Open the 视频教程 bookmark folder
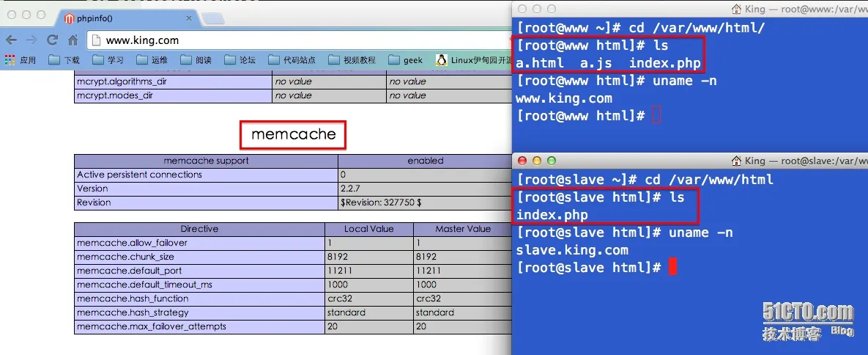Viewport: 868px width, 355px height. [x=352, y=60]
